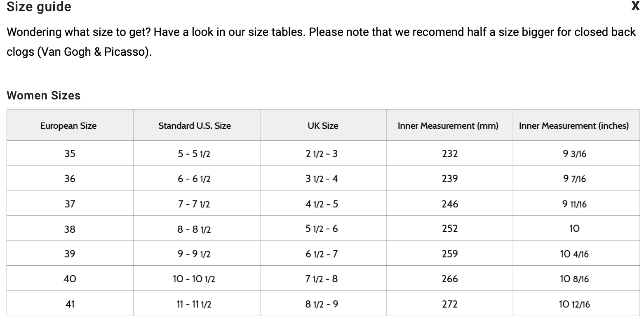Screen dimensions: 644x321
Task: Click the Inner Measurement (inches) header
Action: point(574,126)
